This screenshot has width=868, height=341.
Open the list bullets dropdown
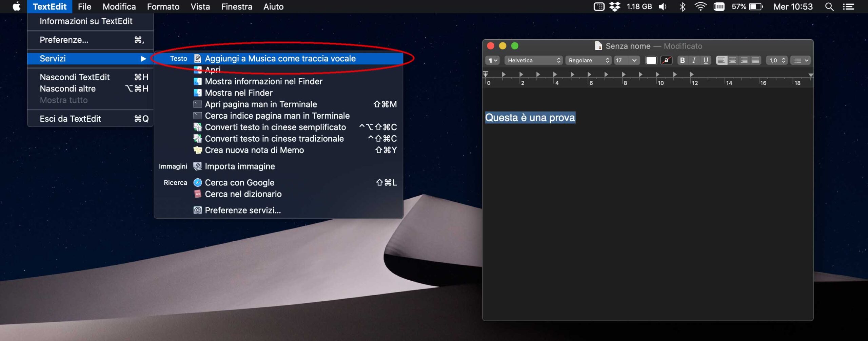click(x=801, y=60)
